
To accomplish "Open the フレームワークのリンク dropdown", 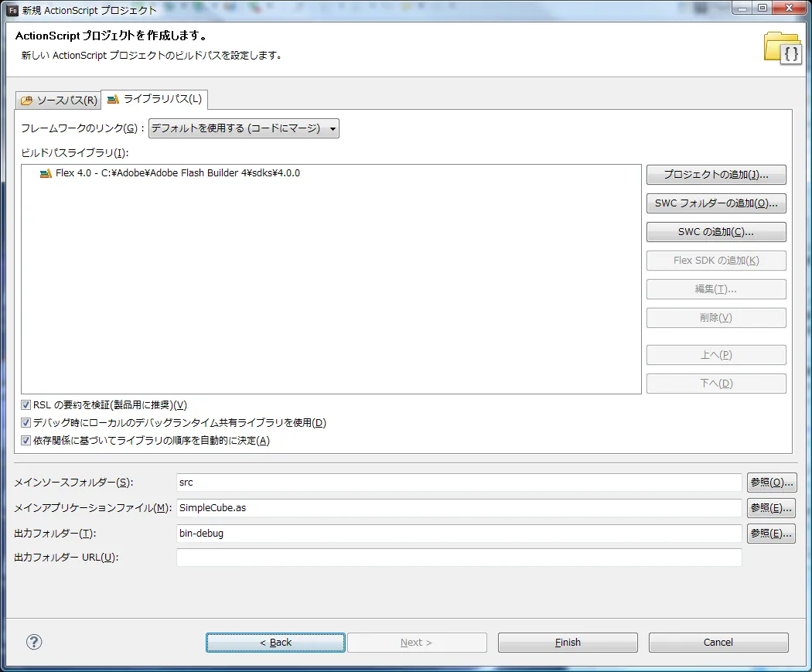I will (244, 128).
